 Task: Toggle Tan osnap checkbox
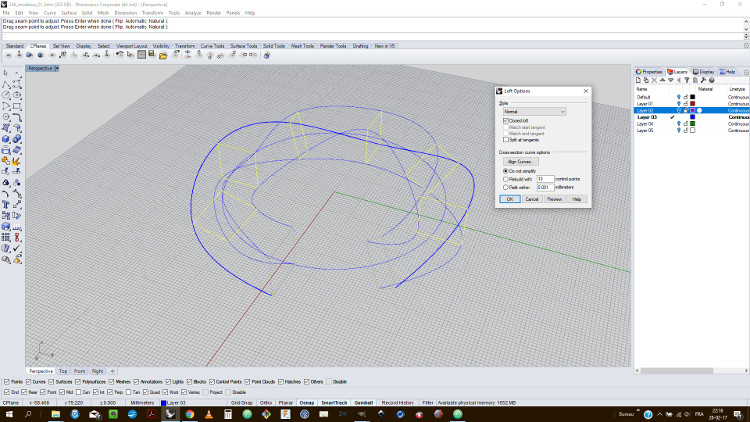[x=129, y=392]
